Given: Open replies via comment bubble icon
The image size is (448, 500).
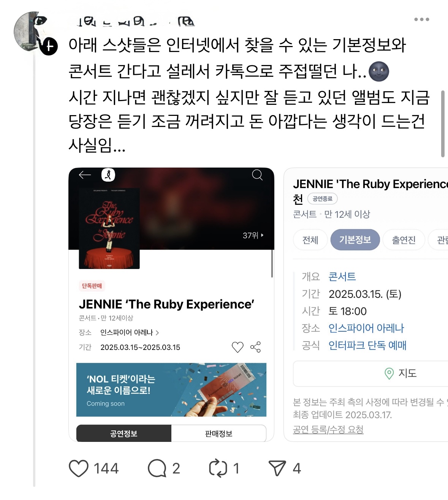Looking at the screenshot, I should (x=157, y=468).
